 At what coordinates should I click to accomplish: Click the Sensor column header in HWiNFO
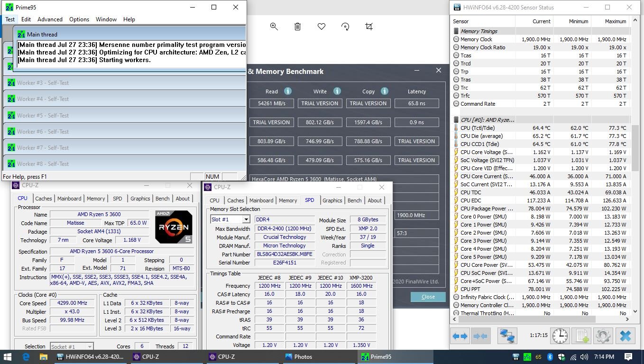pos(483,21)
